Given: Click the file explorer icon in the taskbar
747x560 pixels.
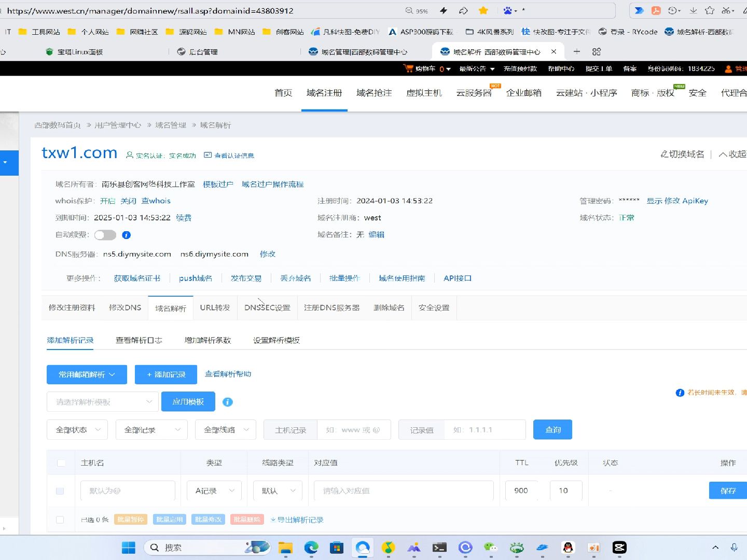Looking at the screenshot, I should 285,547.
